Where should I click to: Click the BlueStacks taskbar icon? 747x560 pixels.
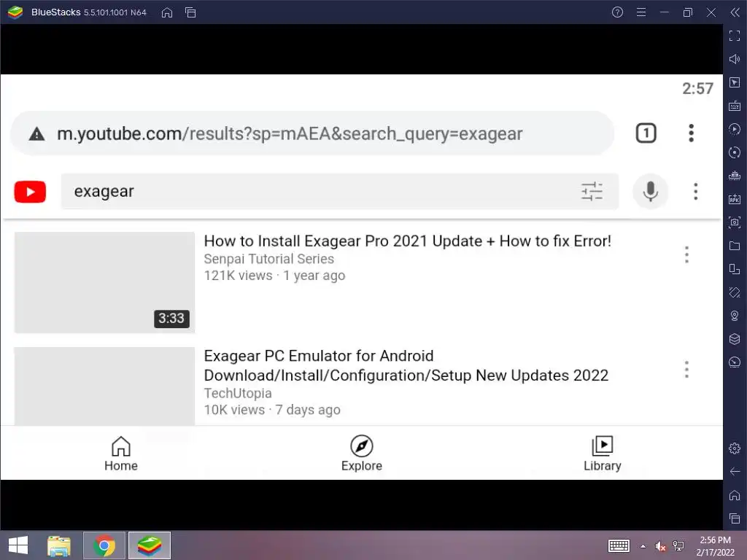click(x=149, y=545)
